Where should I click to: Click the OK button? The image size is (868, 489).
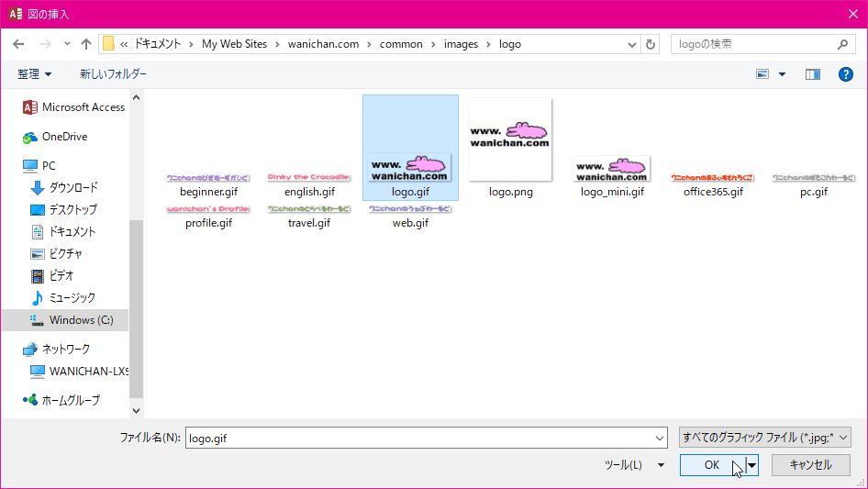tap(712, 465)
